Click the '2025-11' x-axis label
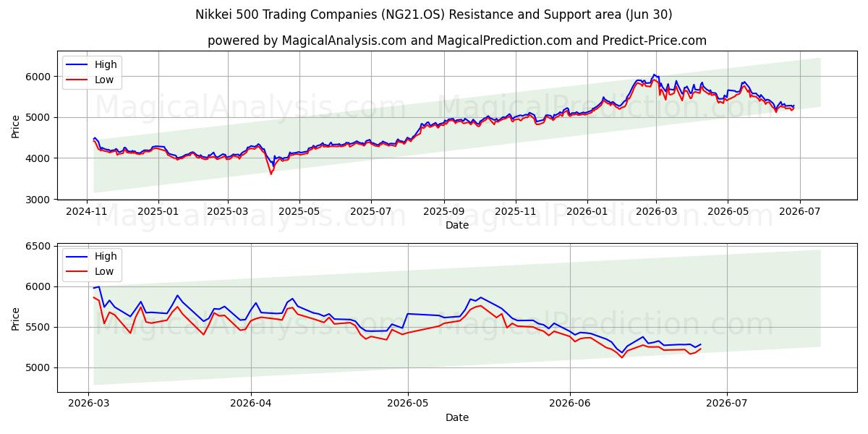Screen dimensions: 868x434 (515, 213)
